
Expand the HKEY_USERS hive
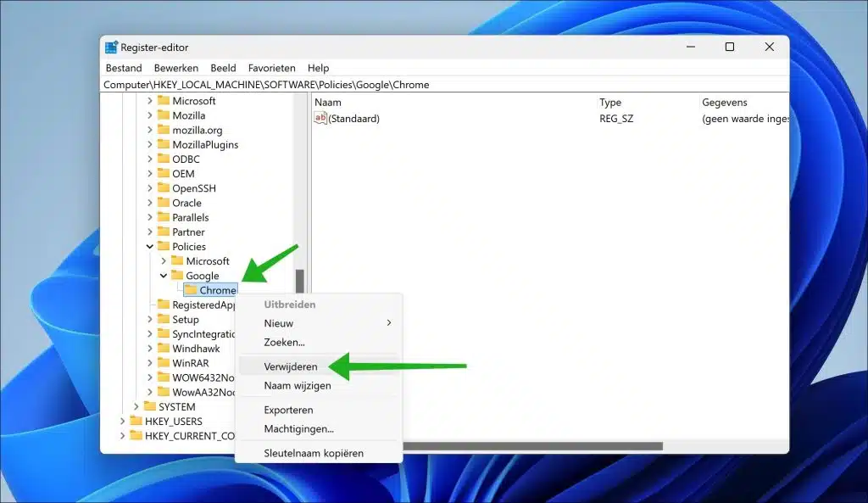pyautogui.click(x=122, y=421)
